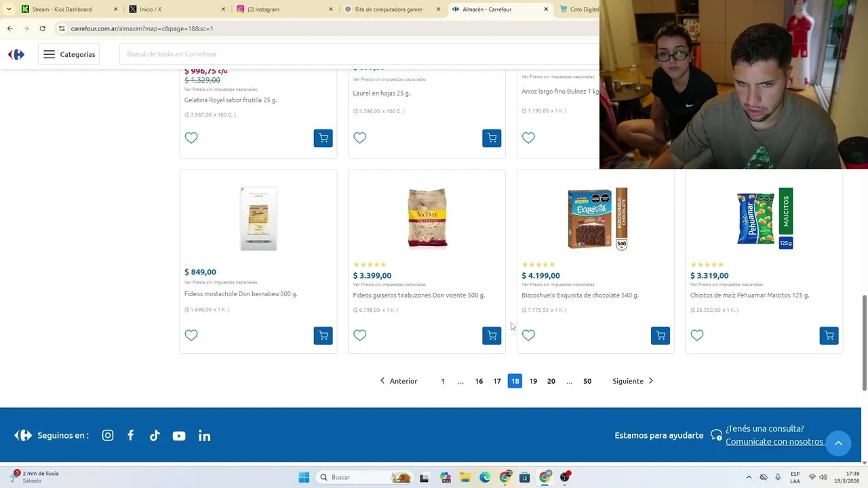Close the Almacén - Carrefour tab
The width and height of the screenshot is (868, 488).
[546, 9]
